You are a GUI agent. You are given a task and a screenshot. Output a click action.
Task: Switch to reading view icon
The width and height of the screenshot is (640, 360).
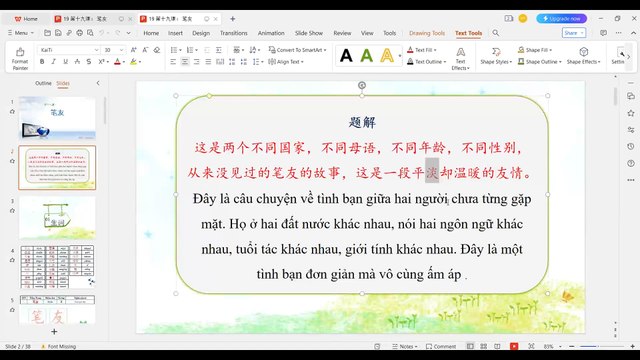tap(497, 346)
